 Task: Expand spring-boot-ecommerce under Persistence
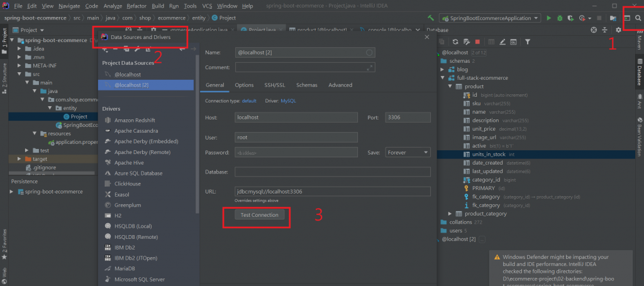coord(11,192)
